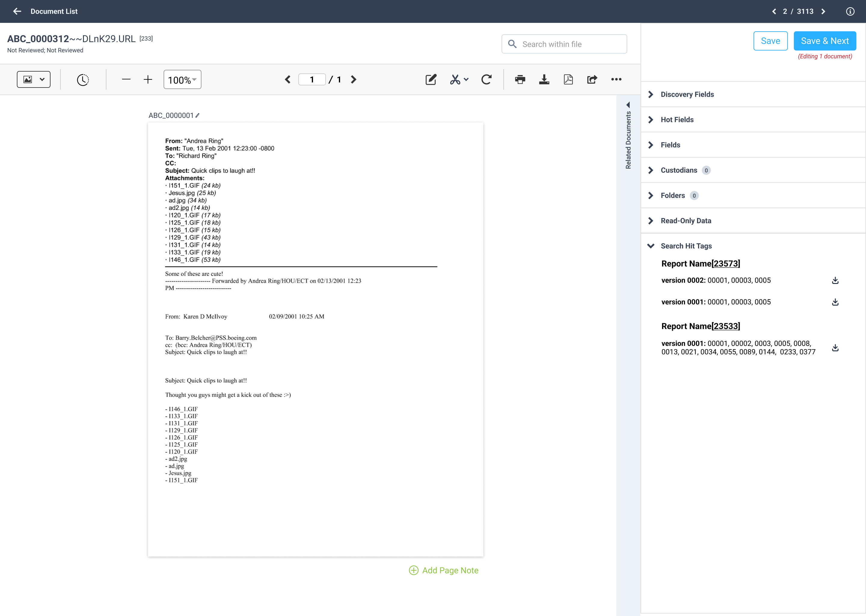Go to the next page arrow
This screenshot has width=866, height=616.
pos(353,79)
